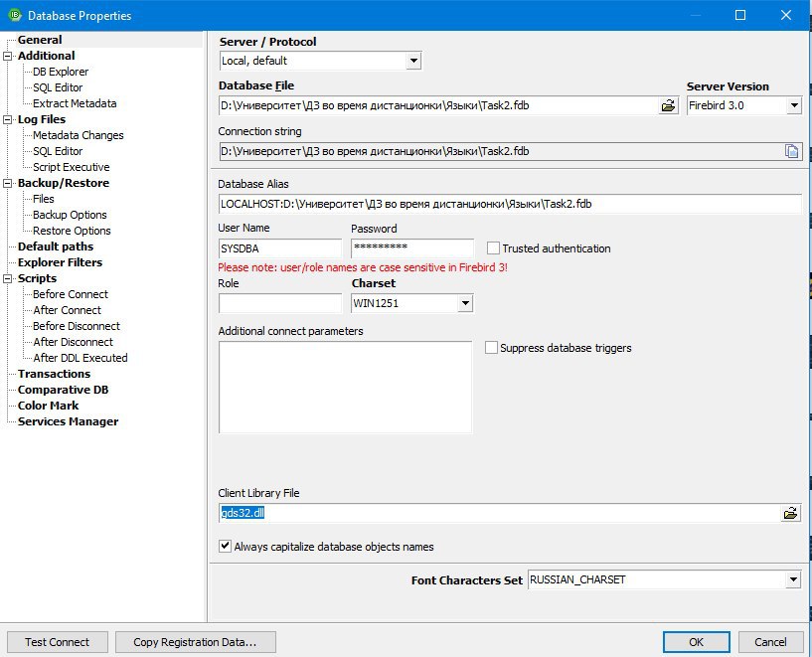Open SQL Editor under Additional
The width and height of the screenshot is (812, 657).
coord(58,88)
